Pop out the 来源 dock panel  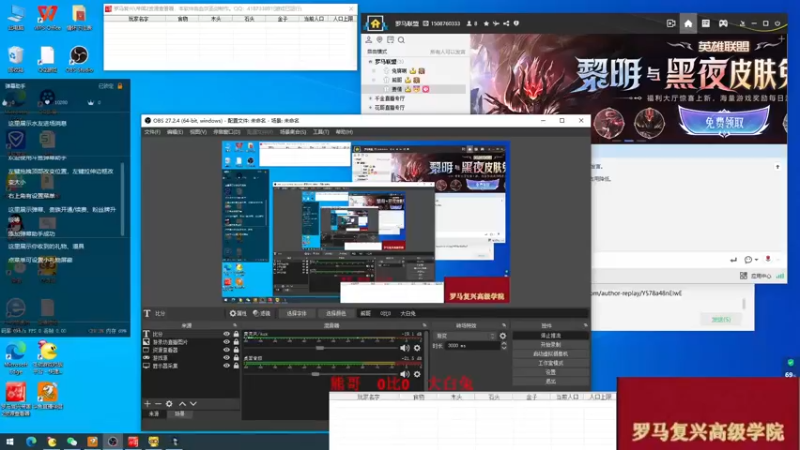pyautogui.click(x=235, y=325)
